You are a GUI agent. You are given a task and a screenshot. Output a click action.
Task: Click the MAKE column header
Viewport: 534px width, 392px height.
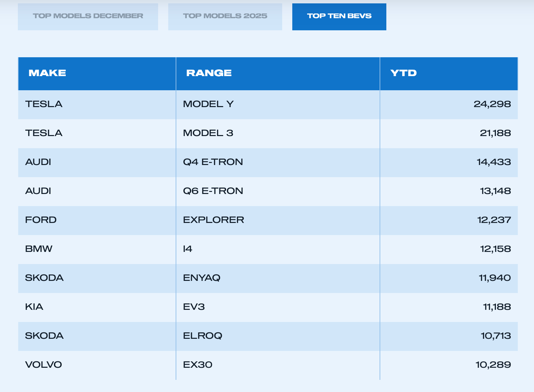[x=47, y=73]
